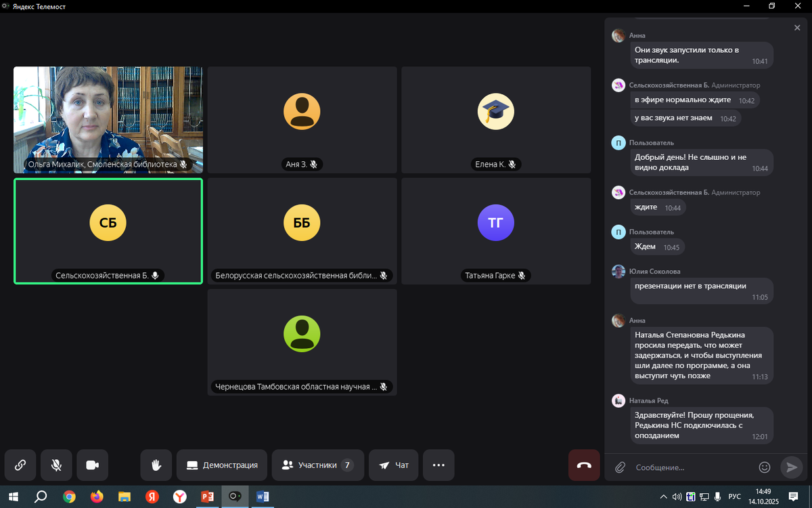The height and width of the screenshot is (508, 812).
Task: Select Ольга Михалик video thumbnail
Action: click(108, 119)
